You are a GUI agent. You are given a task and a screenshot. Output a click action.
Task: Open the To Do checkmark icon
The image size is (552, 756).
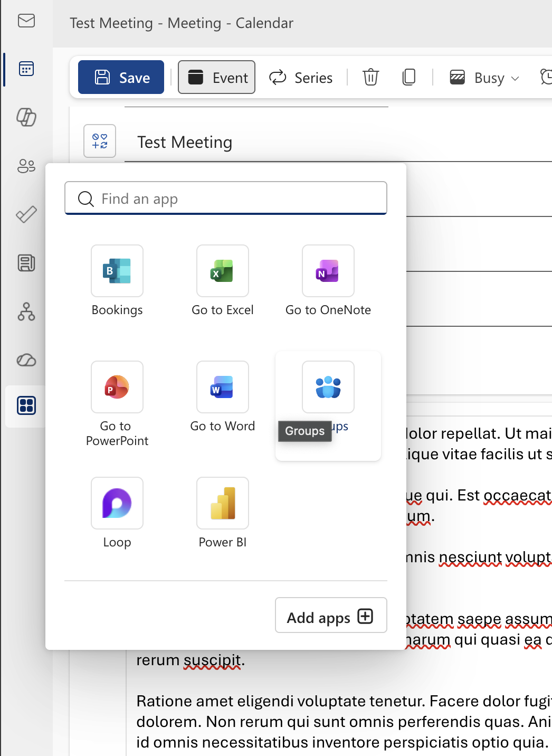tap(26, 214)
